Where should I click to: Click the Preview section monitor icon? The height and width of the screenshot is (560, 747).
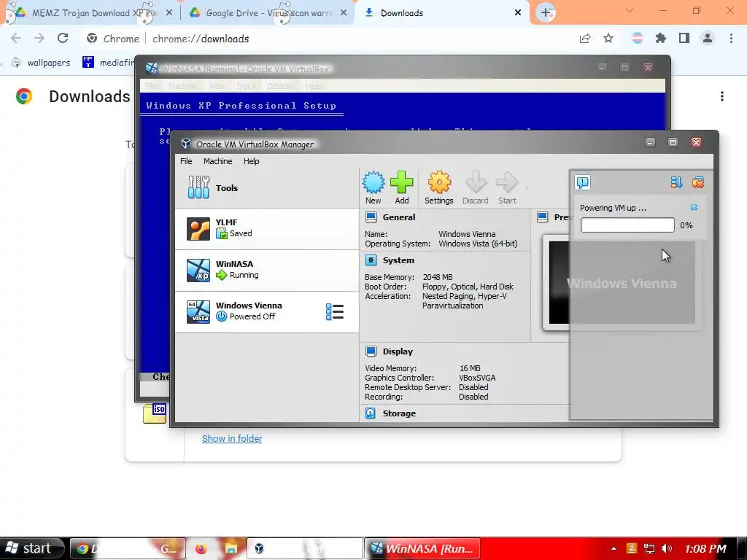542,217
